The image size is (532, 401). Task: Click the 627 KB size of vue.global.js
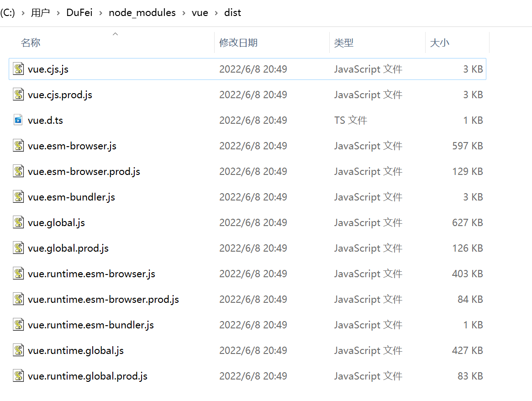(468, 222)
